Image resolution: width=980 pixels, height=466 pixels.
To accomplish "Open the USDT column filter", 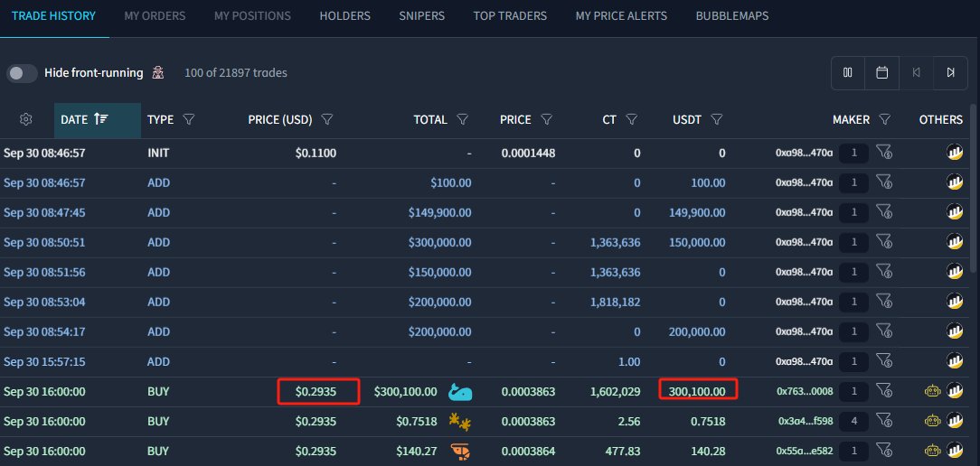I will [717, 119].
